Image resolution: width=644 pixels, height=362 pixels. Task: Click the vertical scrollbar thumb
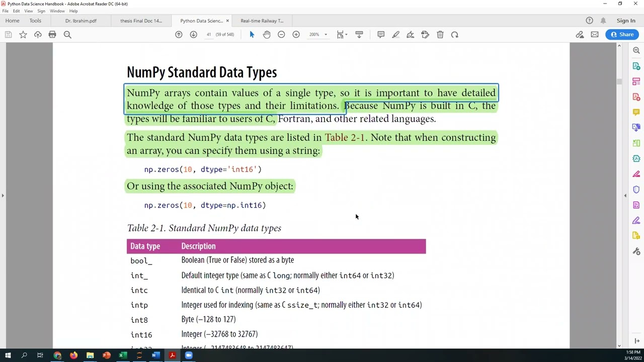pyautogui.click(x=619, y=81)
